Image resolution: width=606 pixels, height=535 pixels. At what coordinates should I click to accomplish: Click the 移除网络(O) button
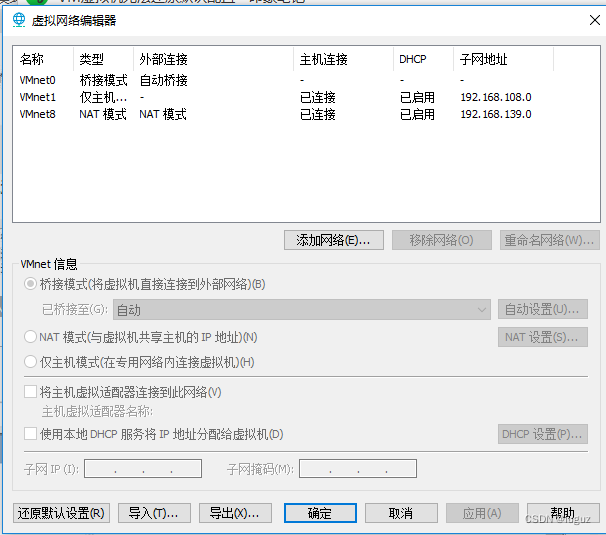point(442,240)
